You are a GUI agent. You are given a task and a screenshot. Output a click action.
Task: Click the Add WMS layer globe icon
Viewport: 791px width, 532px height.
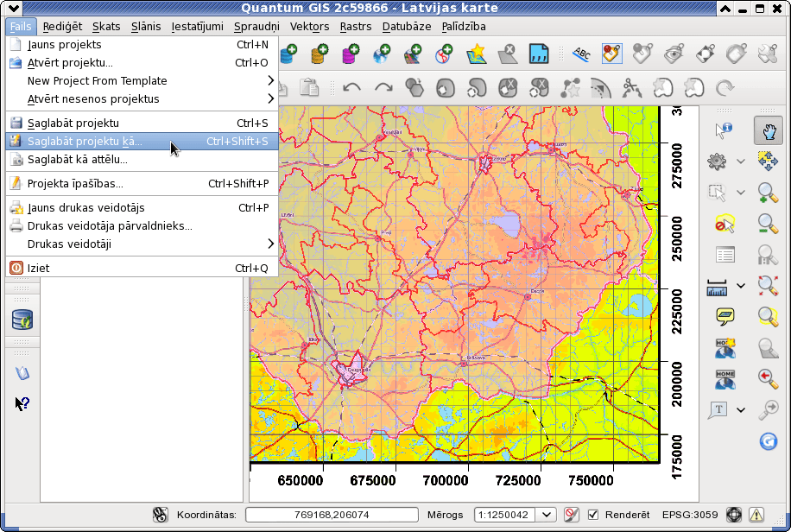(382, 54)
